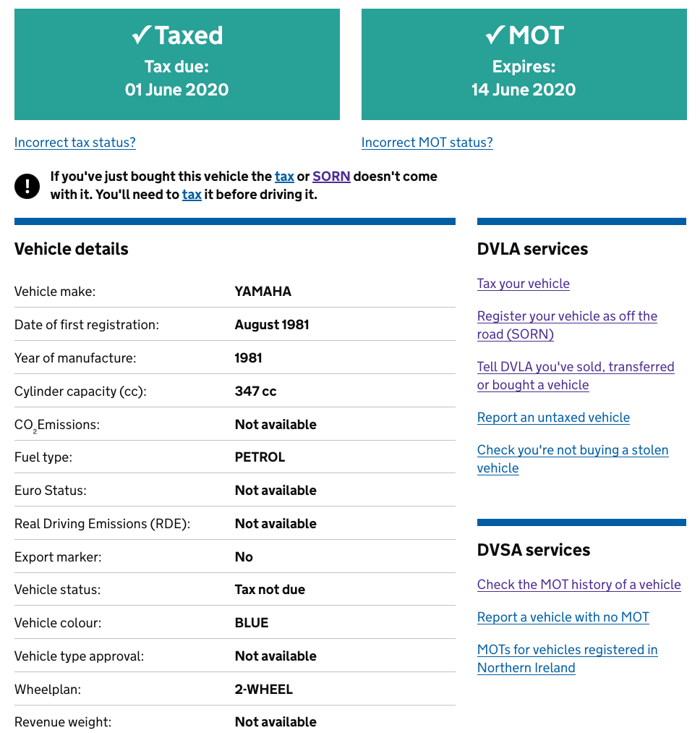Click the first 'tax' link in warning
This screenshot has width=700, height=733.
point(284,177)
